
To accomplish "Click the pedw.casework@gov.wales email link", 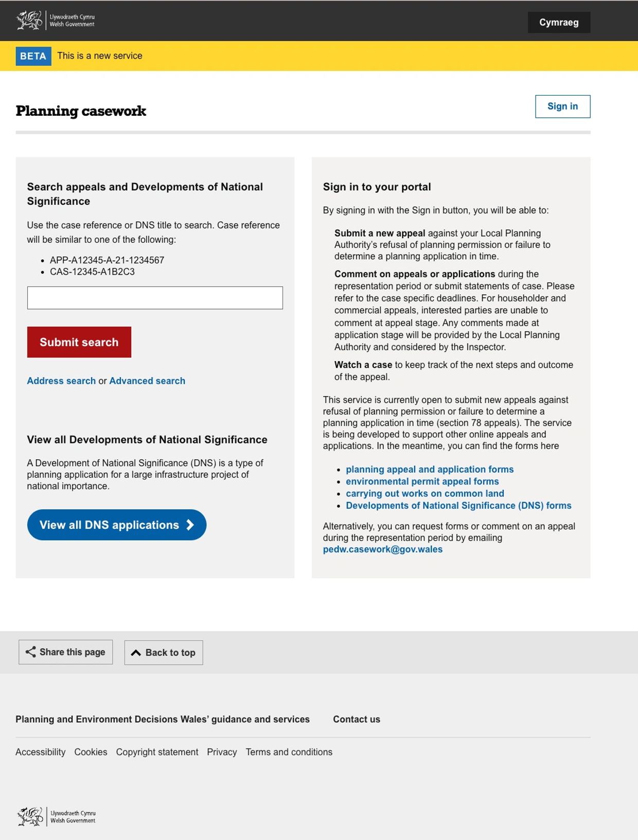I will click(x=383, y=549).
